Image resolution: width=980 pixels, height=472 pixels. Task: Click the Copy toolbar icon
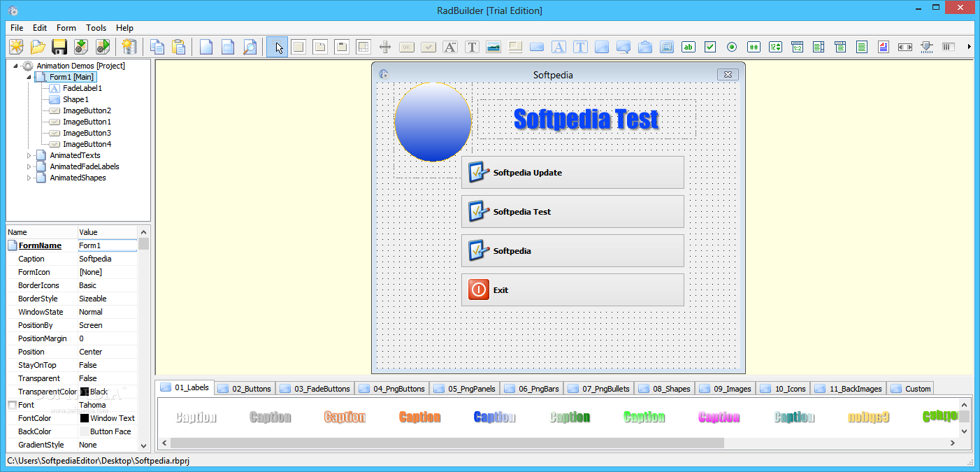tap(158, 47)
